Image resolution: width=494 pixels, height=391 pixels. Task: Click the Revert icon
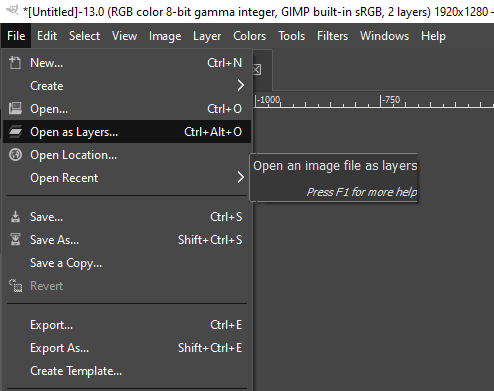15,286
